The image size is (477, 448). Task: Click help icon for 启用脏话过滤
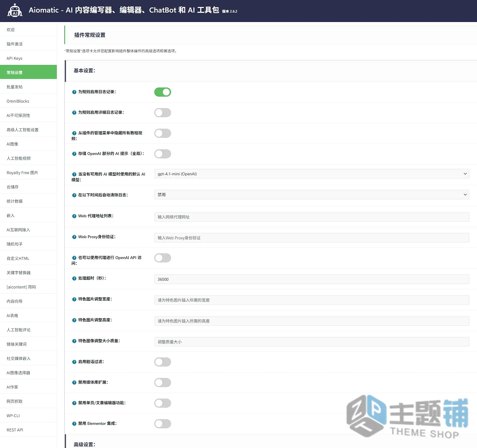(74, 362)
